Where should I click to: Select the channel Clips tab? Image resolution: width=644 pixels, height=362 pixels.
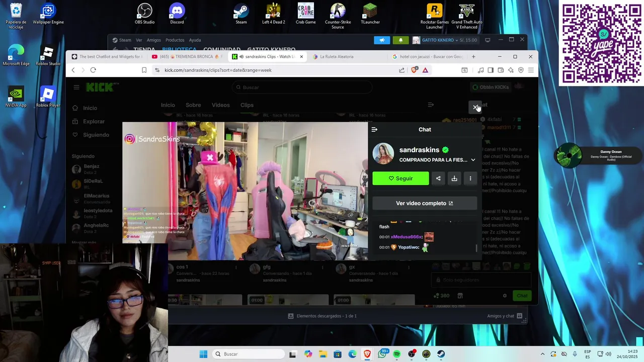click(247, 105)
